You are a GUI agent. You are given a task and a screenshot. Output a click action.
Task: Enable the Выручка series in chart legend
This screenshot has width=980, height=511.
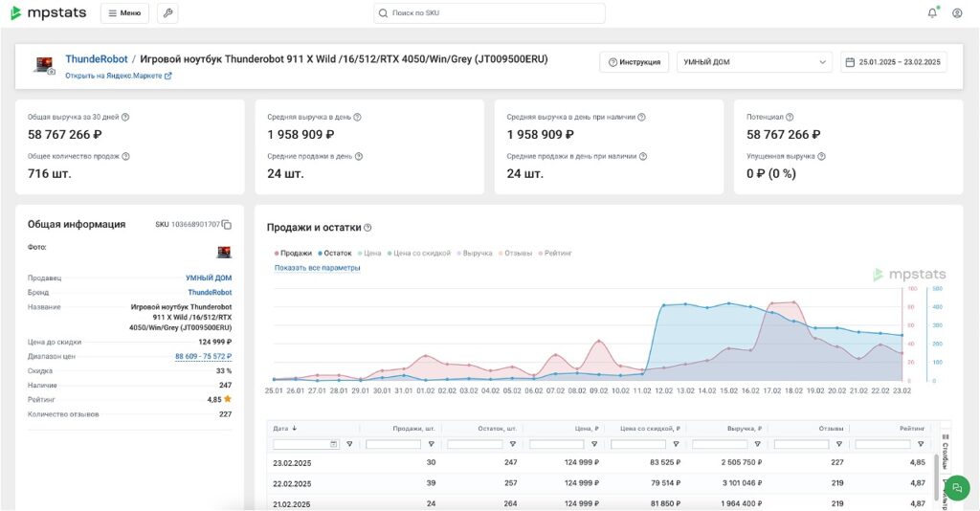pos(477,254)
